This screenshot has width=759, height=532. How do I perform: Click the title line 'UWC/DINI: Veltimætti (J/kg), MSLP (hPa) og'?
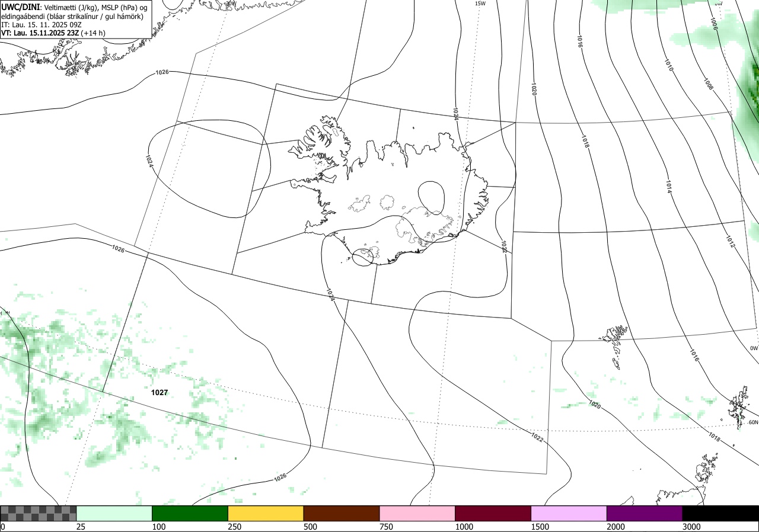74,7
